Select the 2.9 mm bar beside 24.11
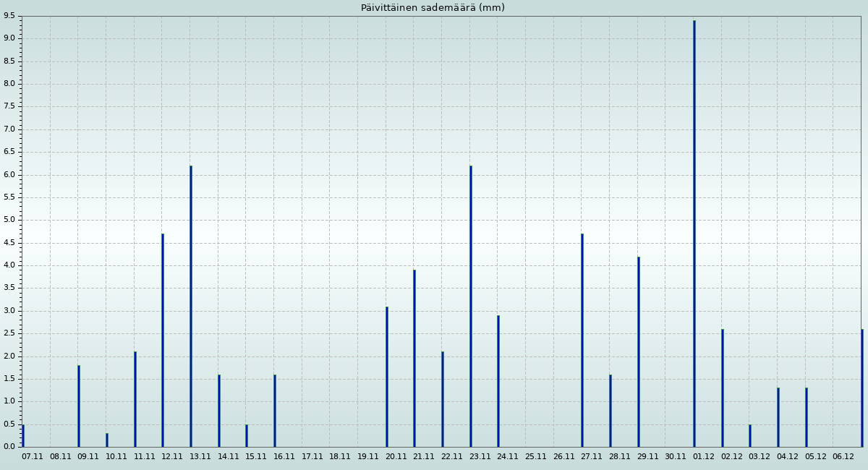This screenshot has height=470, width=868. [498, 381]
